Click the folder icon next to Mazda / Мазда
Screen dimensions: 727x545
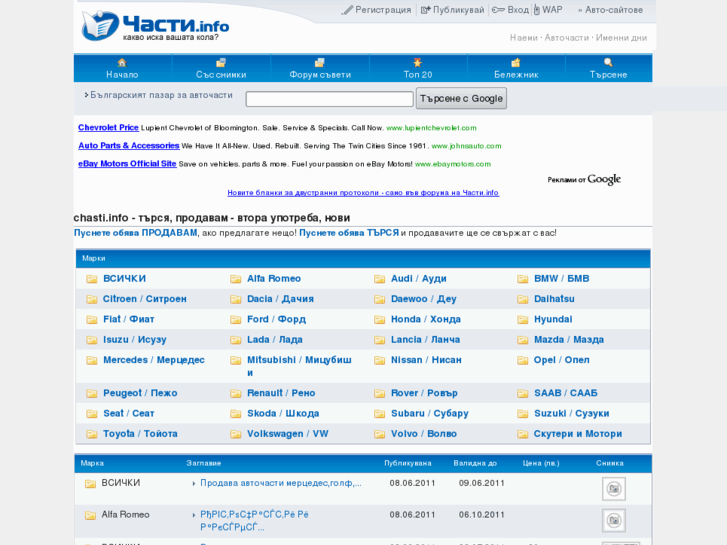(523, 340)
